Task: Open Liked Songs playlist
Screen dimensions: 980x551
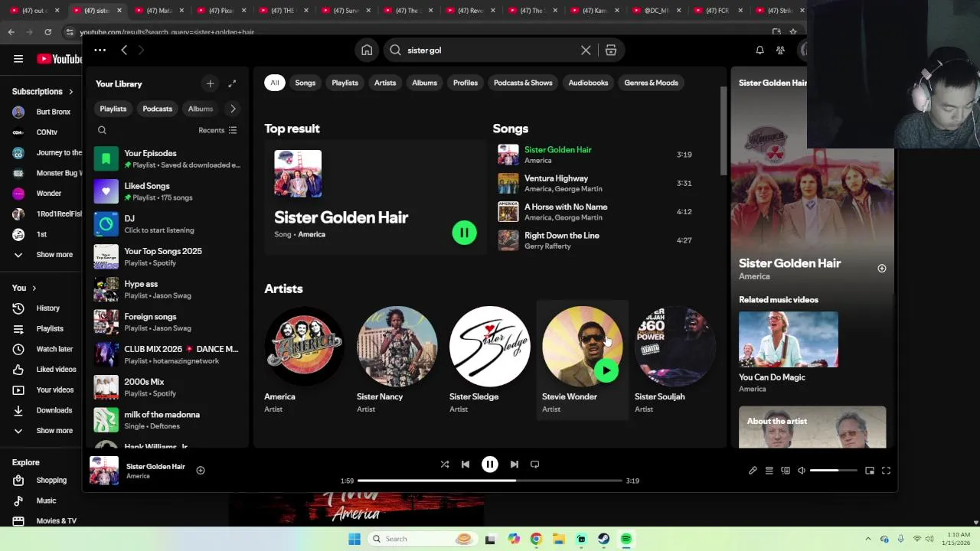Action: [168, 191]
